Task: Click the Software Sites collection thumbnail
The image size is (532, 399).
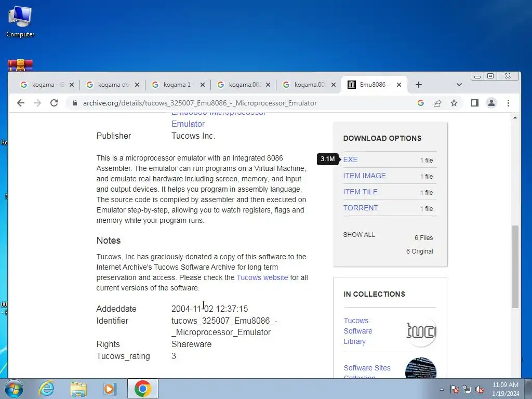Action: point(421,368)
